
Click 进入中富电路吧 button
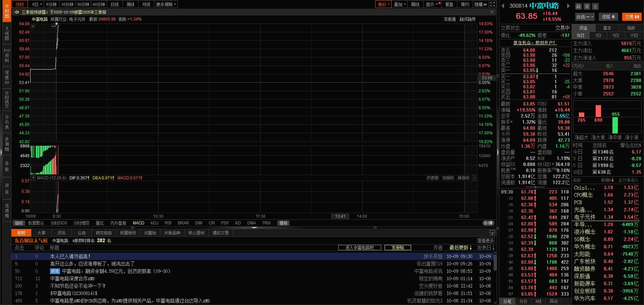pos(359,248)
